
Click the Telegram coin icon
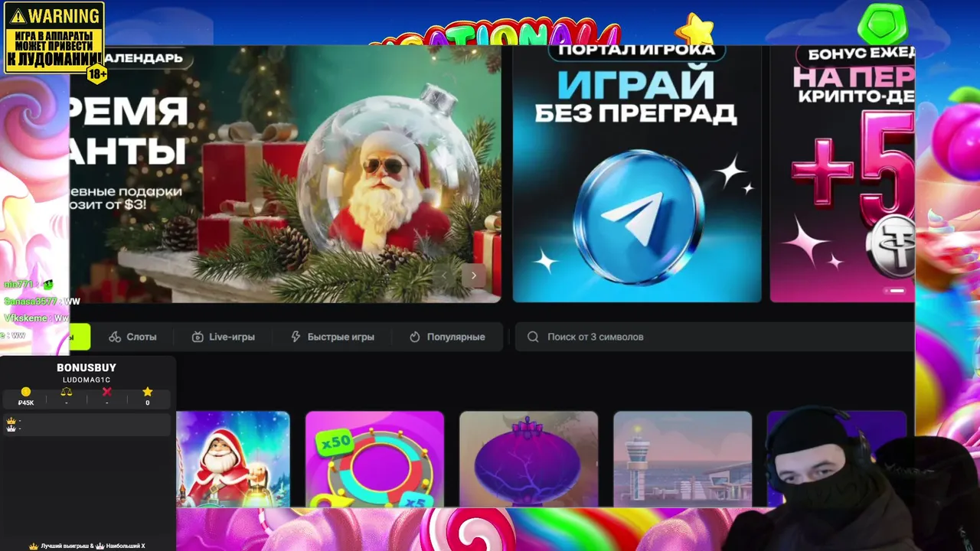(x=638, y=218)
